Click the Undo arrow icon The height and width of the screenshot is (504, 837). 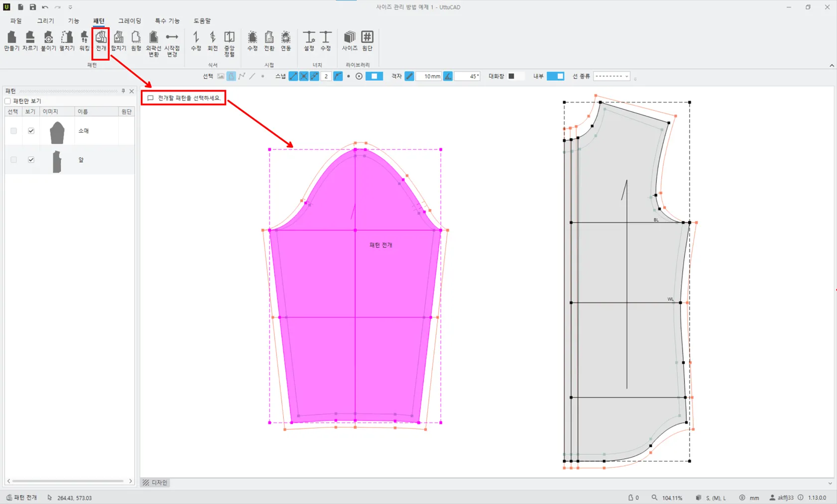[x=45, y=7]
